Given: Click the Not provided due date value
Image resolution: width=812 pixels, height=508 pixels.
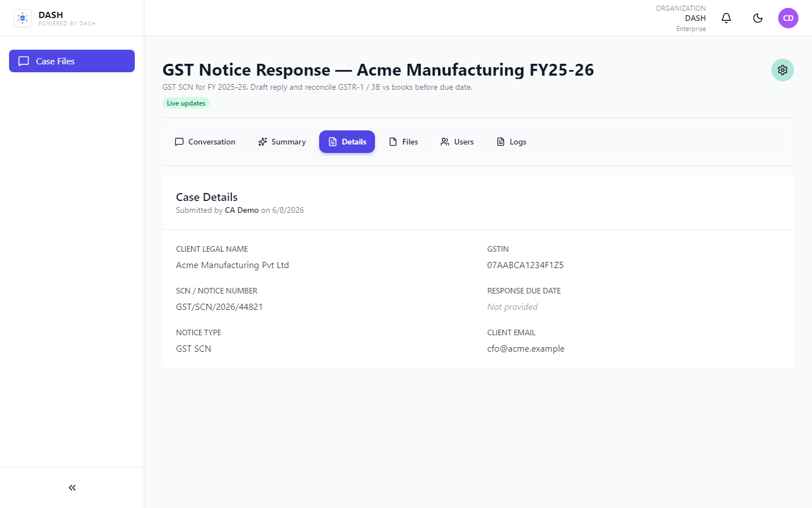Looking at the screenshot, I should point(513,307).
